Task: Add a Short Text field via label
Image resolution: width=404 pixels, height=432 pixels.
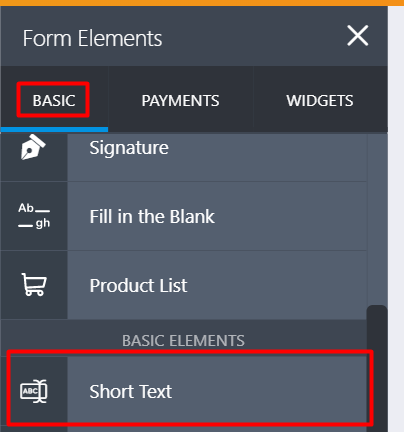Action: coord(130,391)
